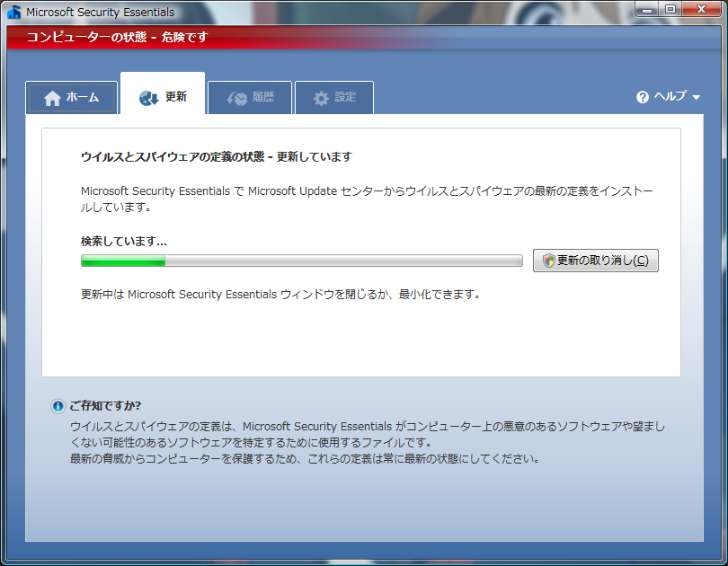Screen dimensions: 728x566
Task: Open the 履歴 tab
Action: coord(250,97)
